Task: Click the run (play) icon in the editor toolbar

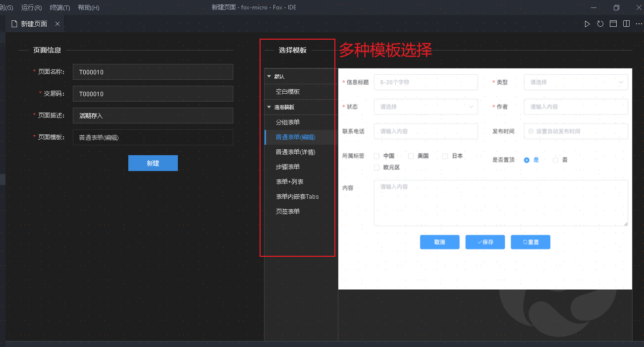Action: (x=587, y=24)
